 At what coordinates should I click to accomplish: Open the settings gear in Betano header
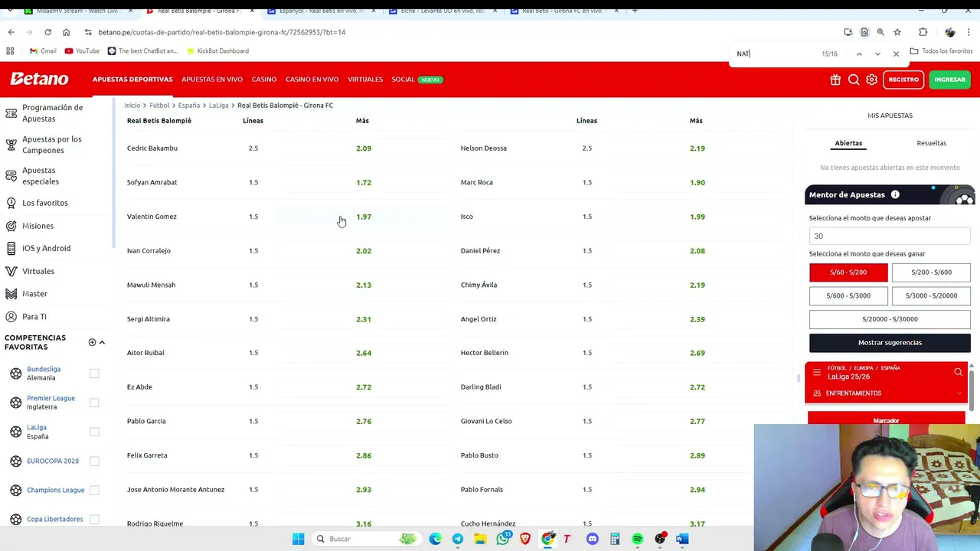pyautogui.click(x=871, y=80)
